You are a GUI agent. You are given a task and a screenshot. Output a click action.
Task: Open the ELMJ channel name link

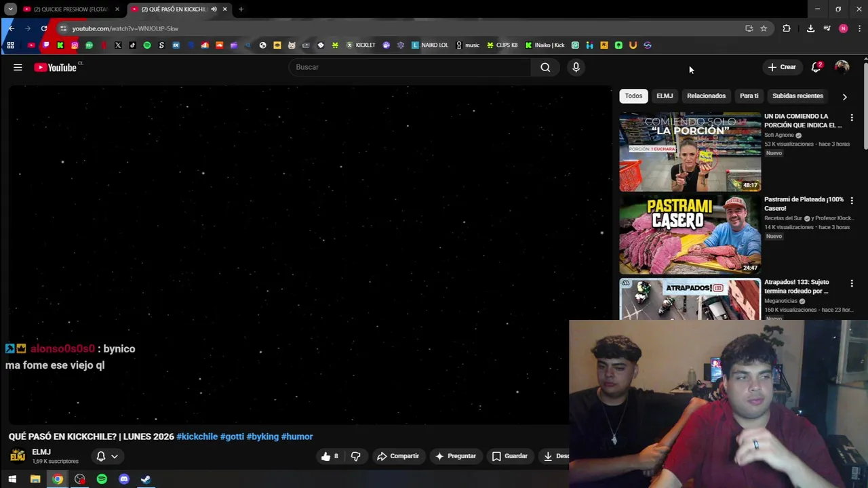41,452
